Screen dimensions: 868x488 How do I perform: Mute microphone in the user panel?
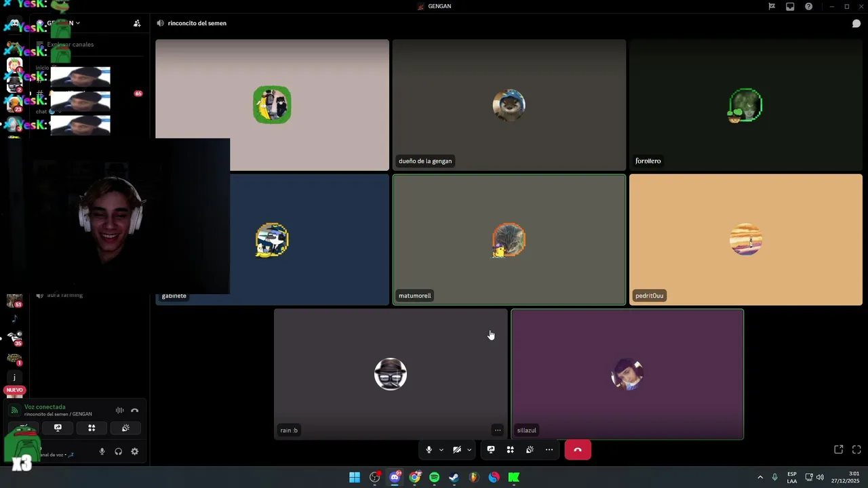click(102, 451)
